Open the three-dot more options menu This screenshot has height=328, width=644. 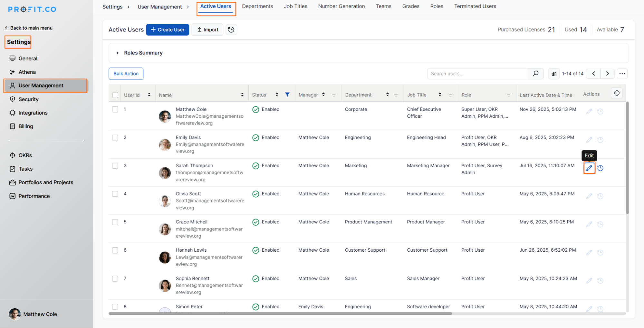(622, 74)
